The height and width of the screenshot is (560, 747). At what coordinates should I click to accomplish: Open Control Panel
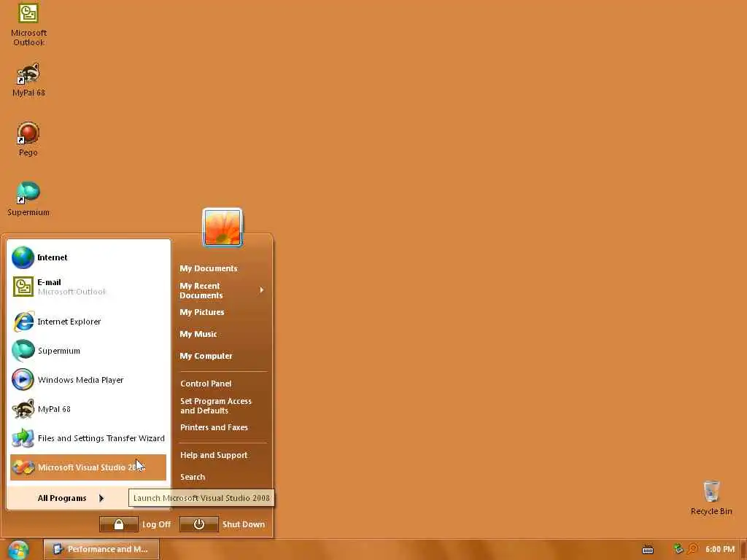[206, 384]
